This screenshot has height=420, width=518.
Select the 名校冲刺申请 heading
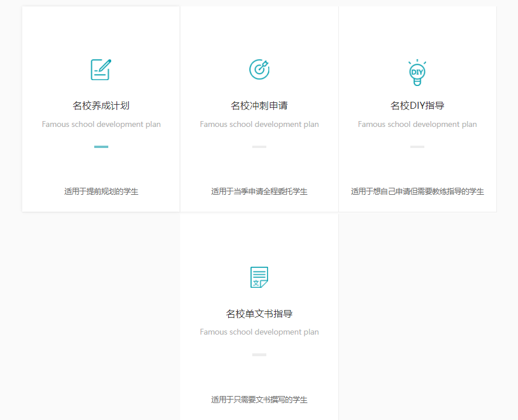259,106
